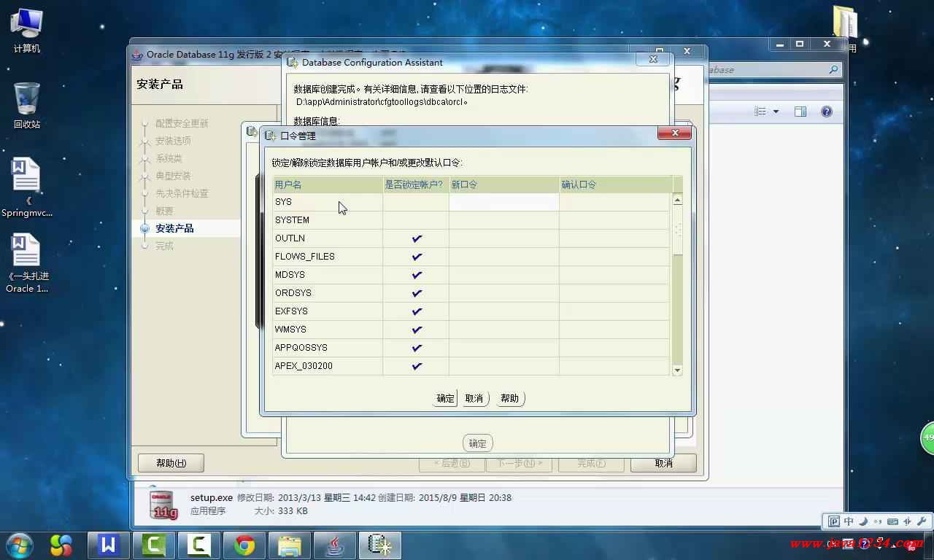The height and width of the screenshot is (560, 934).
Task: Select the SYSTEM user name cell
Action: coord(328,220)
